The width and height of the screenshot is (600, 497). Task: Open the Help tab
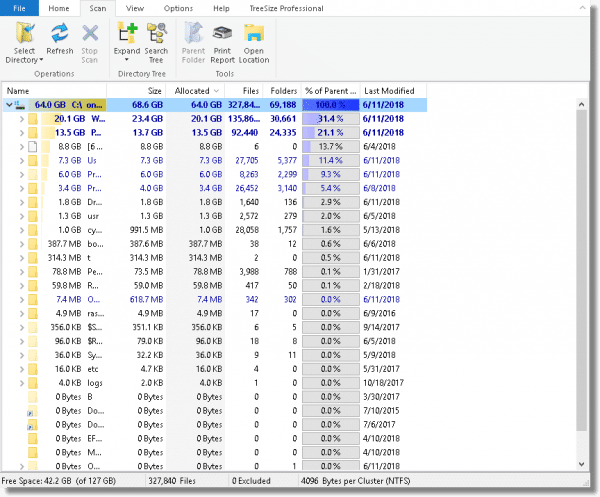click(221, 8)
